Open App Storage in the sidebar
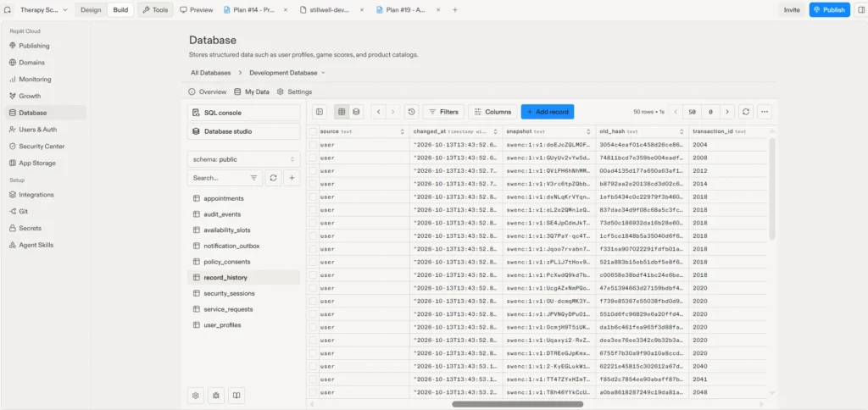Screen dimensions: 868x410 click(x=46, y=163)
